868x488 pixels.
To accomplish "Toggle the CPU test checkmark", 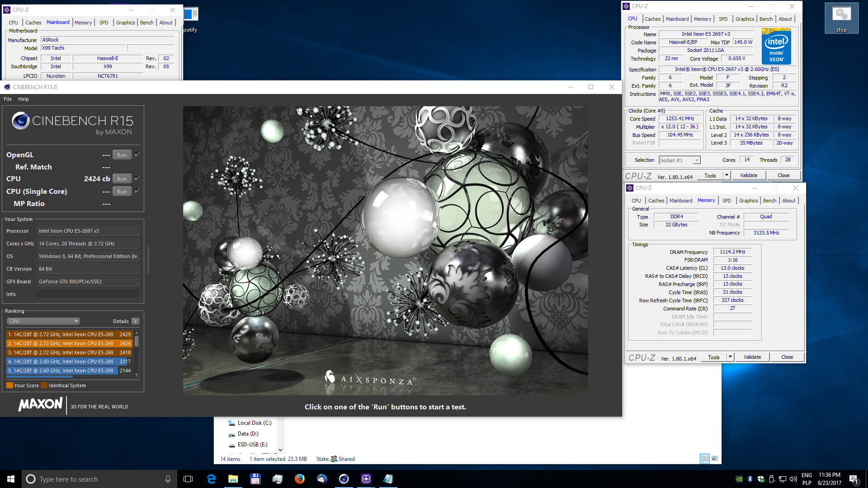I will pyautogui.click(x=137, y=178).
